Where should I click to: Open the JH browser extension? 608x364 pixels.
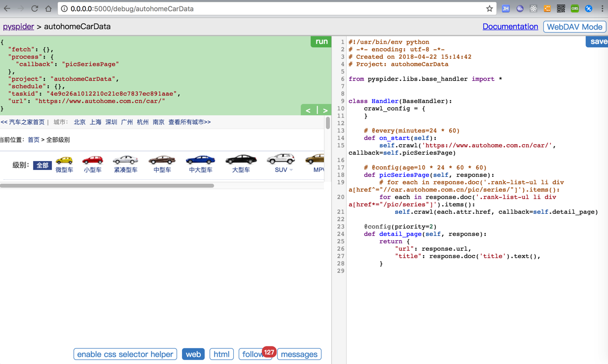505,9
